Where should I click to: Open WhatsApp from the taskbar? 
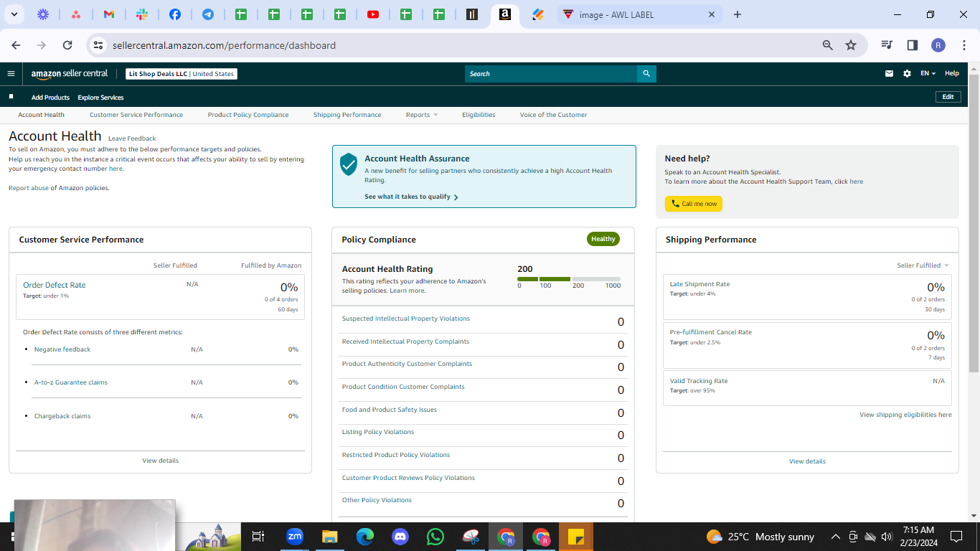[435, 537]
